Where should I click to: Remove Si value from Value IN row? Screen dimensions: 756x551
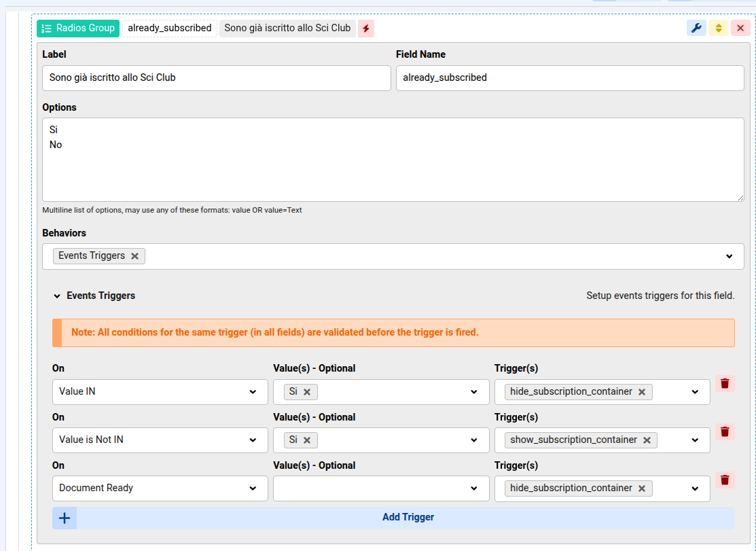(307, 392)
